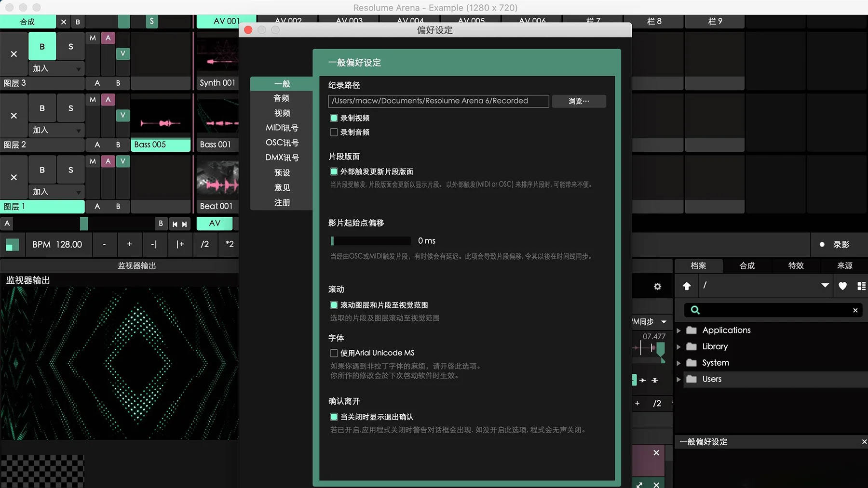Toggle the 使用Arial Unicode MS checkbox

point(334,353)
